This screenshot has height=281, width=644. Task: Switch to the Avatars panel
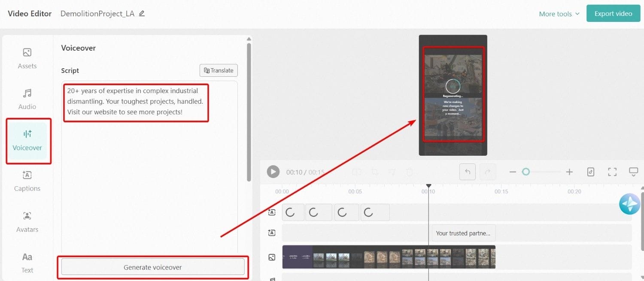coord(27,222)
